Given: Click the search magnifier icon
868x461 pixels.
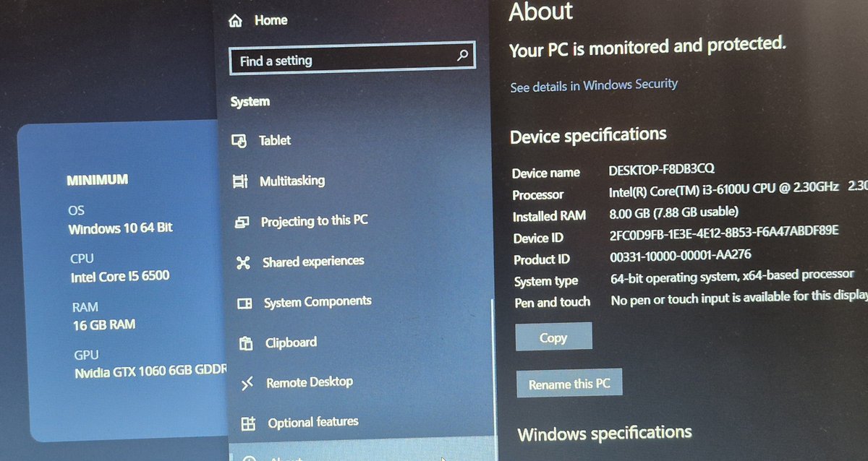Looking at the screenshot, I should pyautogui.click(x=464, y=56).
